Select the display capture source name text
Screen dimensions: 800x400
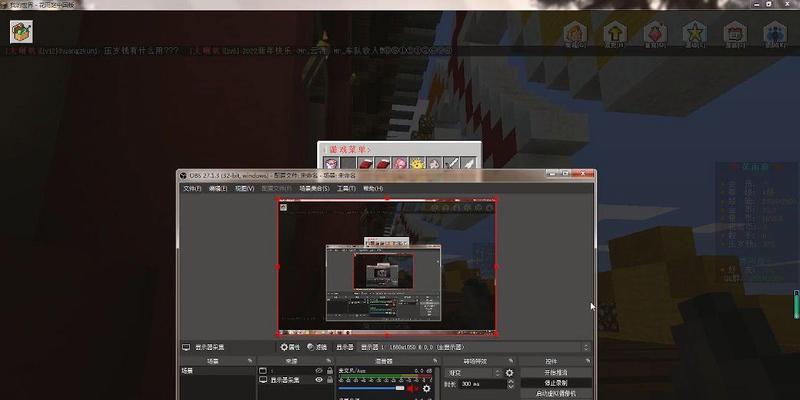tap(285, 380)
